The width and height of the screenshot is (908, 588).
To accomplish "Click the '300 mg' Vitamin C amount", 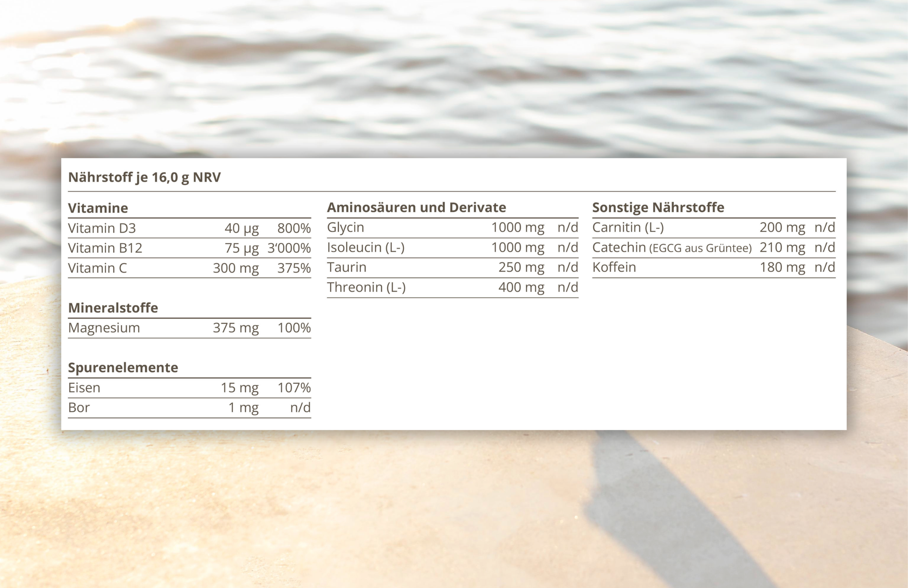I will pyautogui.click(x=236, y=269).
